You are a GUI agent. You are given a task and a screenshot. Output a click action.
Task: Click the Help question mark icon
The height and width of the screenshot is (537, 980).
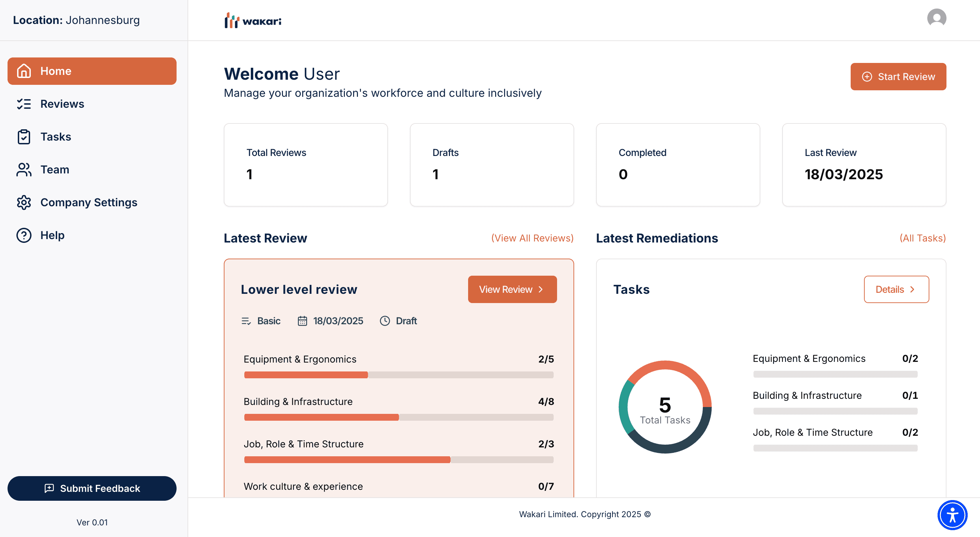[x=24, y=235]
